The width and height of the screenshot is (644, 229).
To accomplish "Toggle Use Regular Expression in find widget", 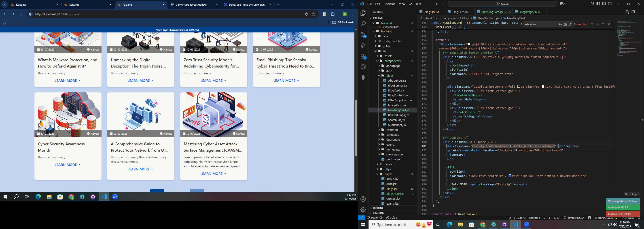I will pos(570,24).
